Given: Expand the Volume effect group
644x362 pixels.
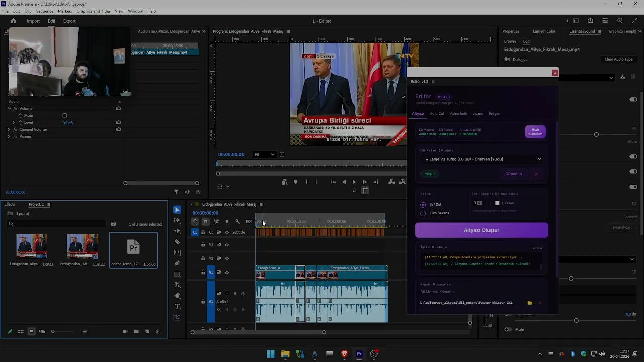Looking at the screenshot, I should (x=9, y=109).
